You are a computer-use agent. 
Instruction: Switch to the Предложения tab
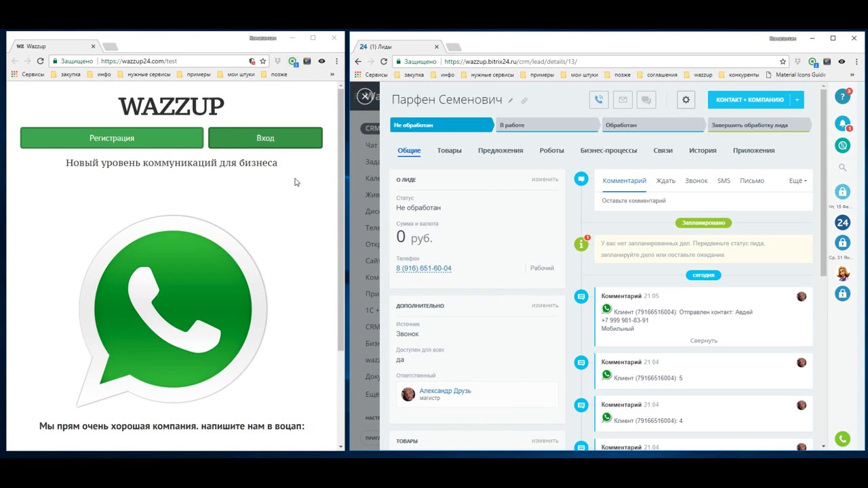(x=500, y=150)
